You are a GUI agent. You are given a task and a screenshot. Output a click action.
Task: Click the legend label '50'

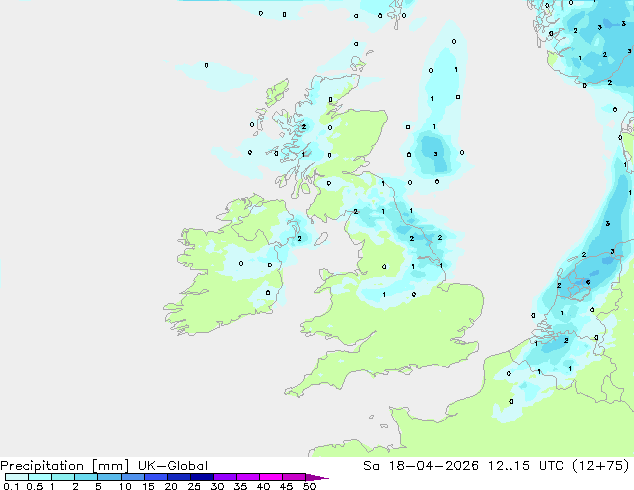(309, 486)
